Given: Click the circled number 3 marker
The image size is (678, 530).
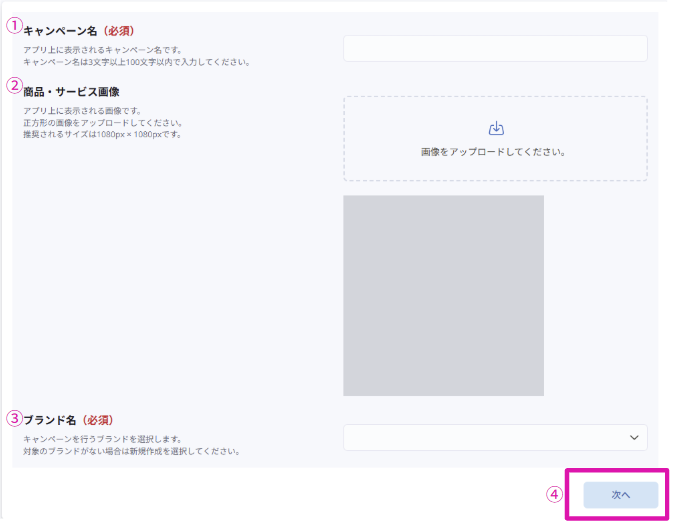Looking at the screenshot, I should tap(14, 418).
